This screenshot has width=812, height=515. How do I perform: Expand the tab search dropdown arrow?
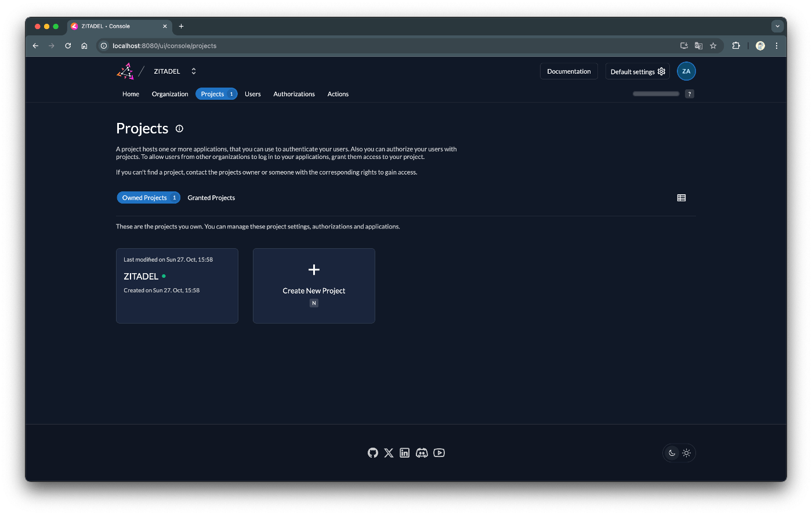click(x=777, y=26)
